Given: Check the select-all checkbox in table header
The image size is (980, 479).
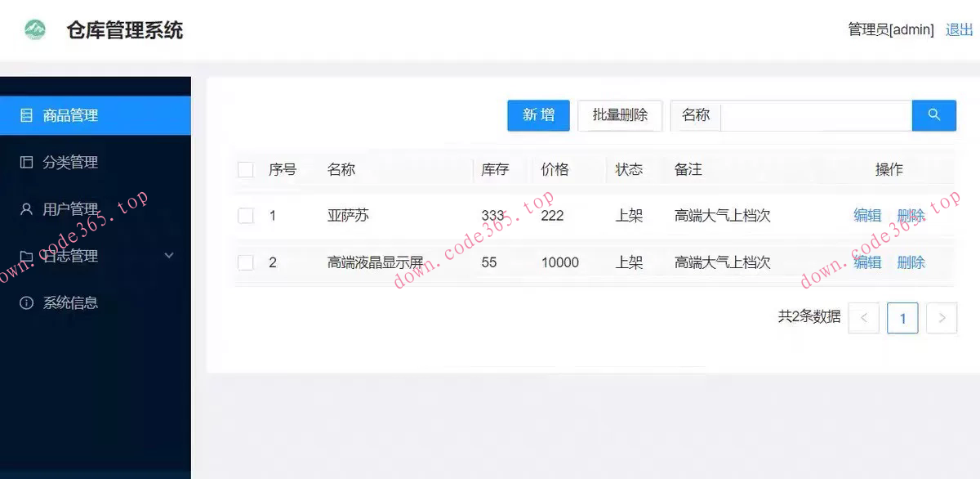Looking at the screenshot, I should pyautogui.click(x=246, y=169).
